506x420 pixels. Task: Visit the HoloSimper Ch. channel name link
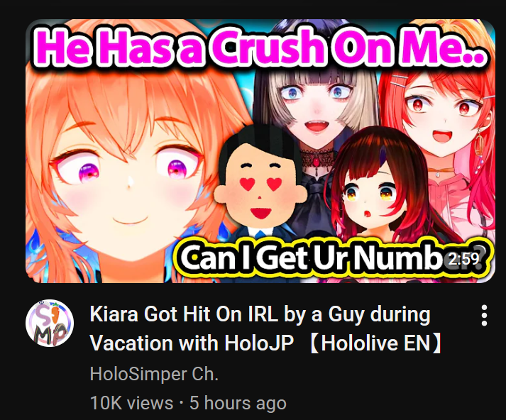(154, 374)
